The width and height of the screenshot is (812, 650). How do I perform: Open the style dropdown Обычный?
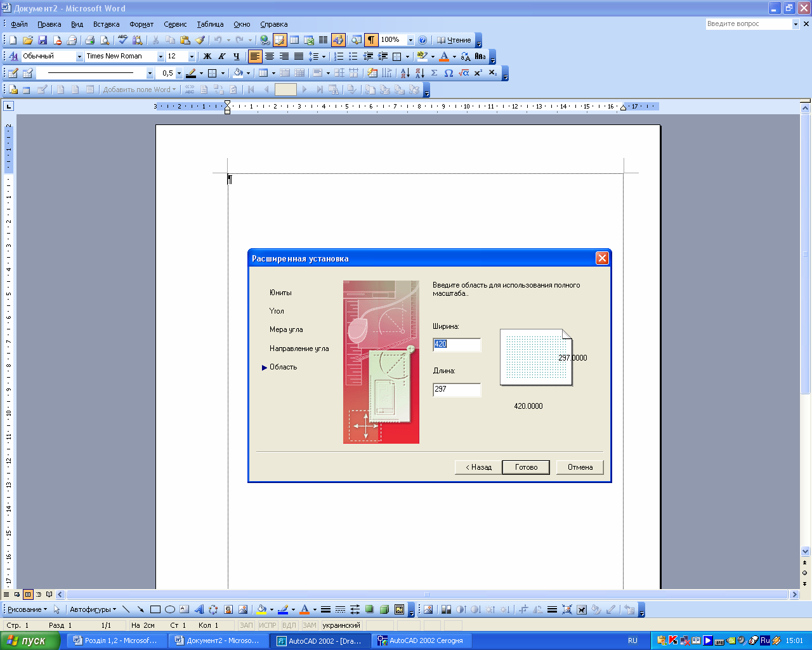(x=80, y=56)
